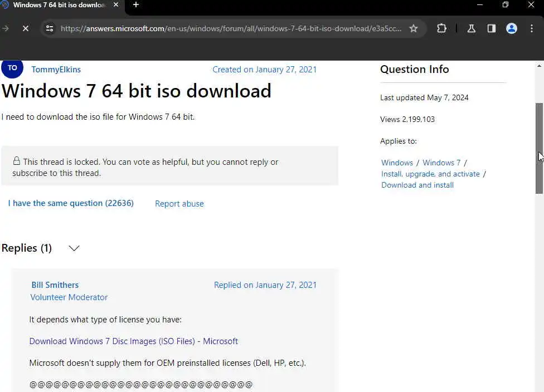The width and height of the screenshot is (544, 392).
Task: Toggle the side panel icon
Action: [x=491, y=28]
